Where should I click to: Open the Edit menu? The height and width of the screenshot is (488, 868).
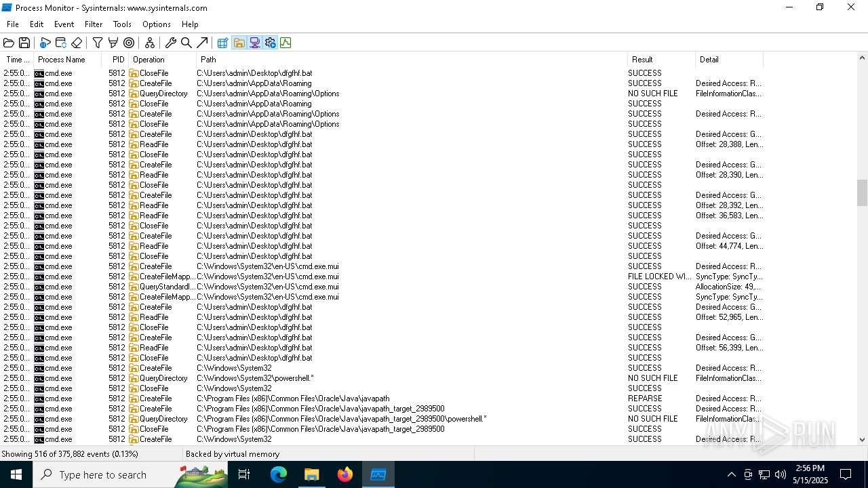tap(37, 24)
